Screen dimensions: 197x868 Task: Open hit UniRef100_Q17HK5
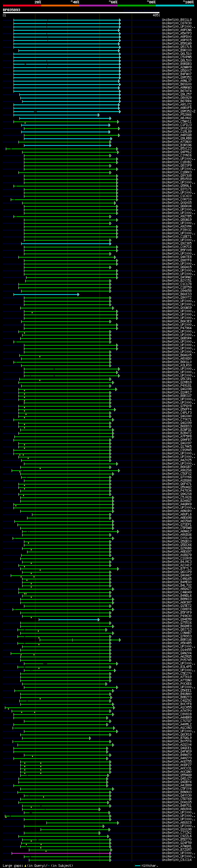click(177, 447)
